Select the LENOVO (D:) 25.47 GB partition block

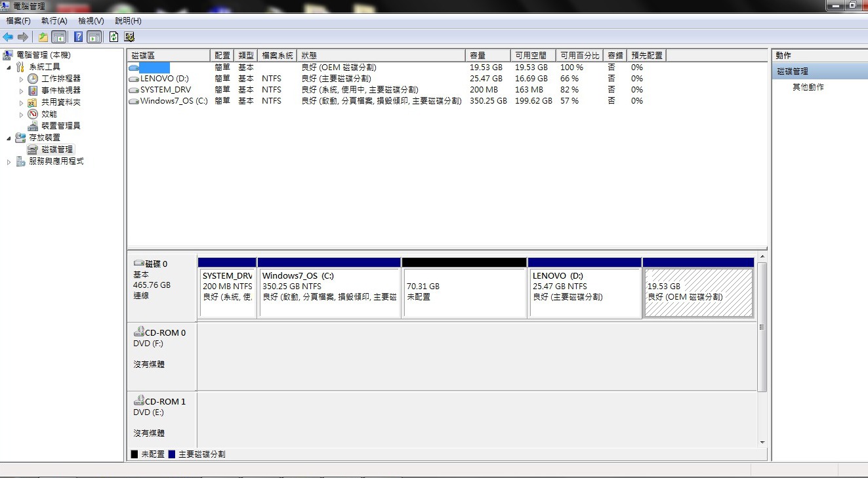click(585, 287)
